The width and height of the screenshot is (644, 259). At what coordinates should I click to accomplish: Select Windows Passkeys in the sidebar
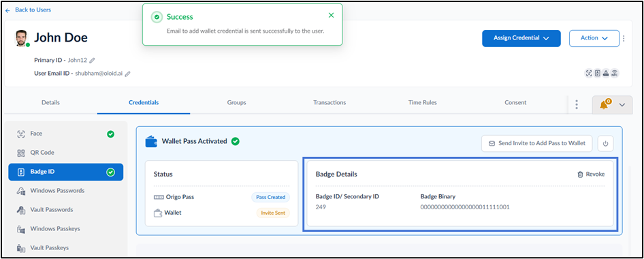(66, 229)
